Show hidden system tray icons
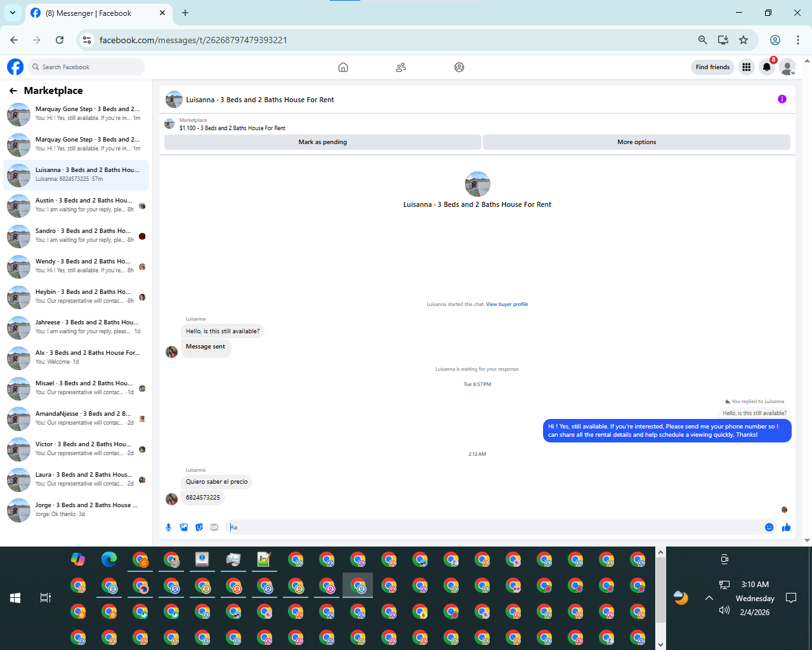 (x=709, y=598)
